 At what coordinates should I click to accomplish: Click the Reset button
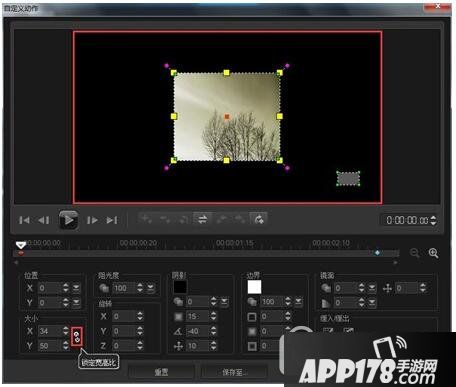tap(162, 372)
